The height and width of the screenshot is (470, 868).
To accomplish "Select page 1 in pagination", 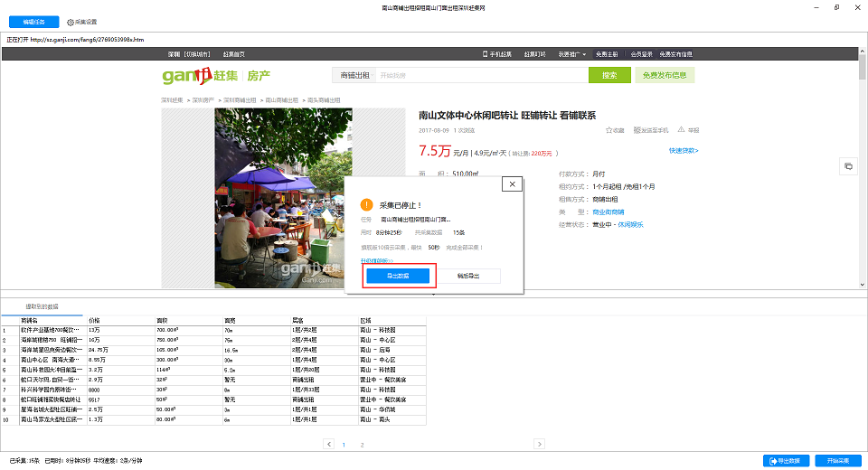I will coord(344,445).
